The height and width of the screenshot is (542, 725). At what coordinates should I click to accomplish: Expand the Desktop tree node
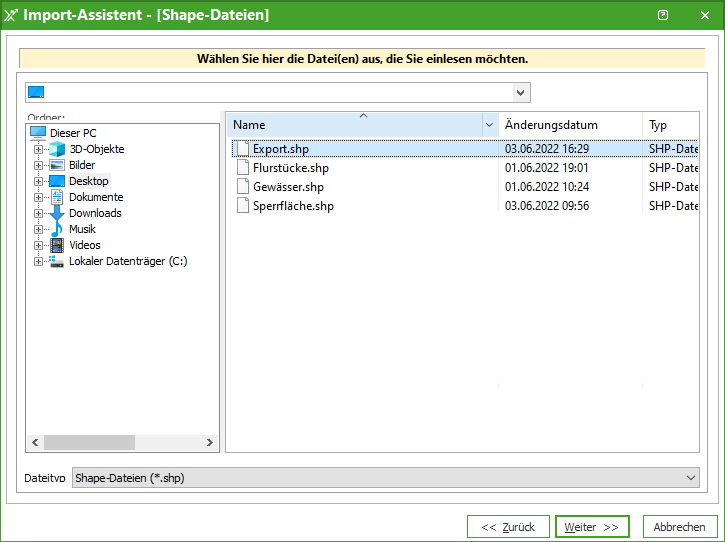click(x=38, y=181)
